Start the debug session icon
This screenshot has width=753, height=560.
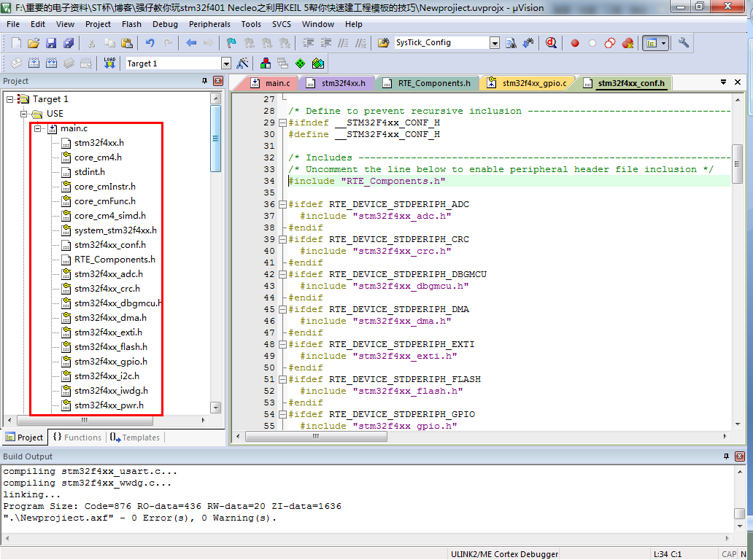click(x=551, y=43)
